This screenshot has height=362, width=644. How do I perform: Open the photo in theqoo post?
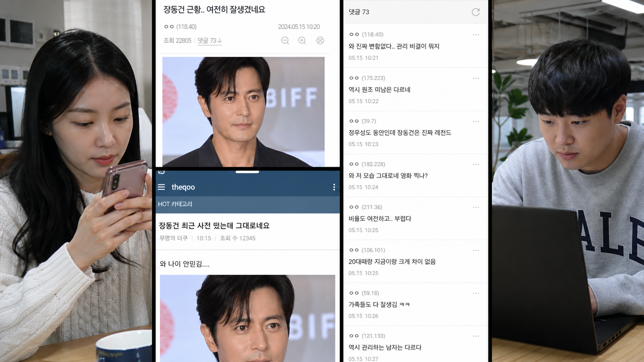tap(247, 318)
